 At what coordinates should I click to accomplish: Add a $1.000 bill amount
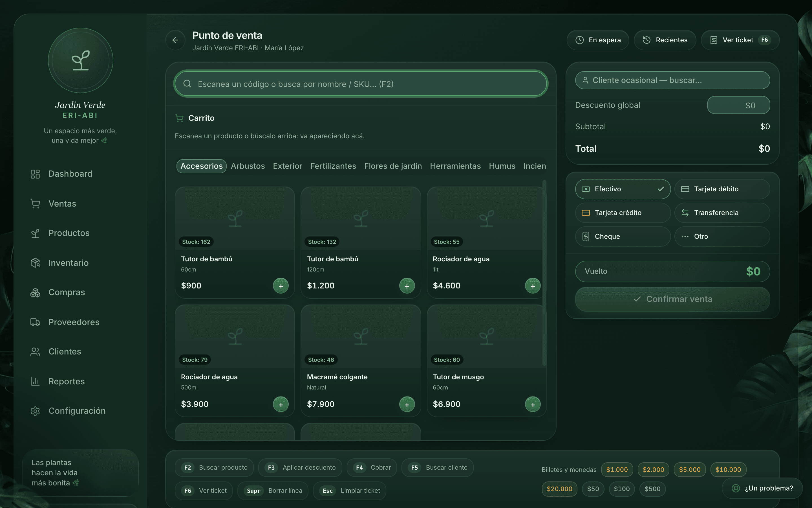click(617, 469)
